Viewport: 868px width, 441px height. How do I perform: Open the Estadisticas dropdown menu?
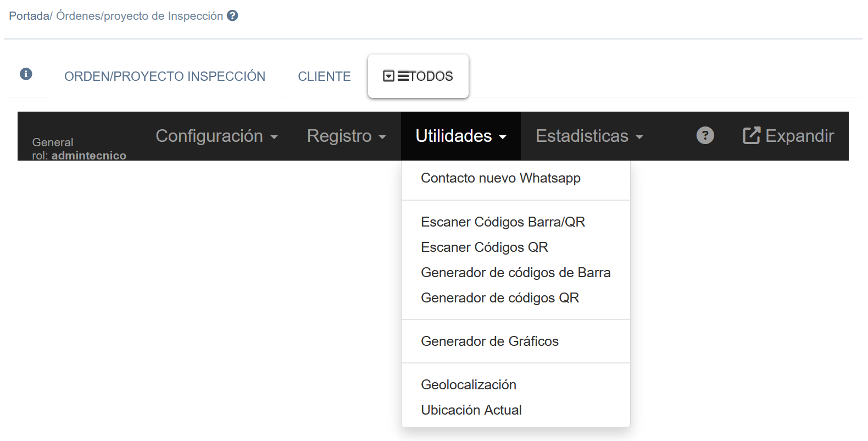point(589,136)
